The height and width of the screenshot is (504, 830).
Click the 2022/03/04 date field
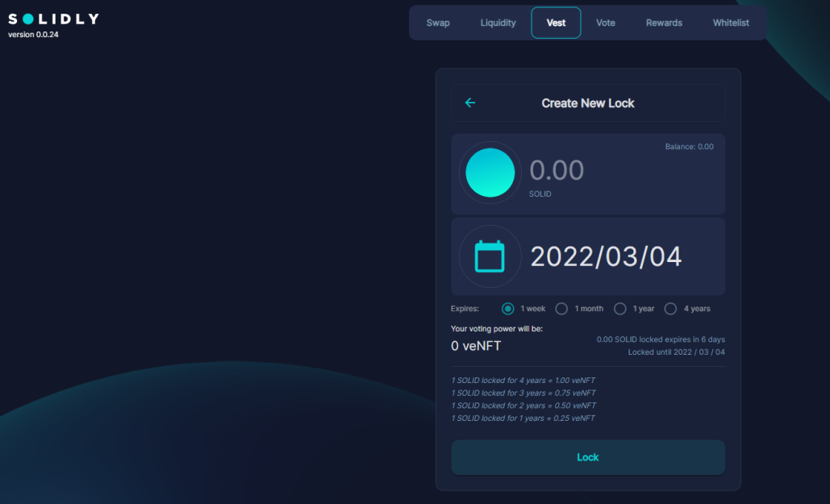(x=606, y=256)
